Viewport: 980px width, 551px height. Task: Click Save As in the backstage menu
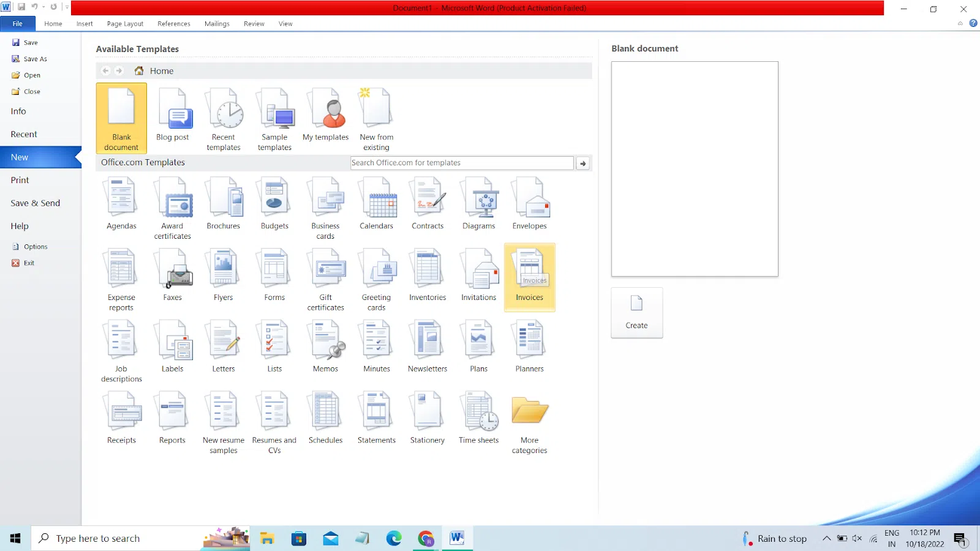(29, 59)
